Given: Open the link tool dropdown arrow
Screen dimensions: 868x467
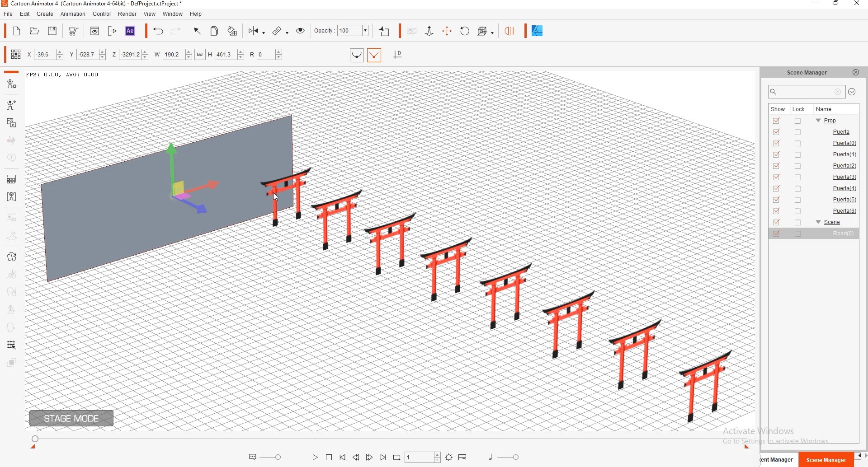Looking at the screenshot, I should [288, 33].
